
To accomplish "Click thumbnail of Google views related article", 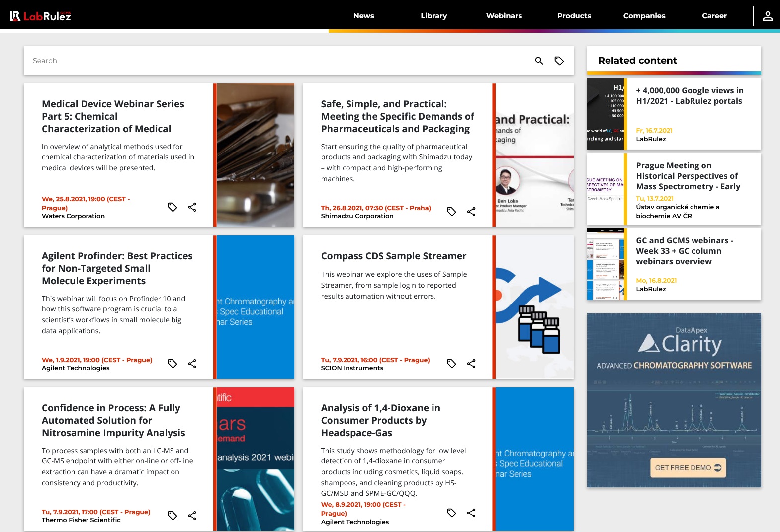I will [606, 114].
